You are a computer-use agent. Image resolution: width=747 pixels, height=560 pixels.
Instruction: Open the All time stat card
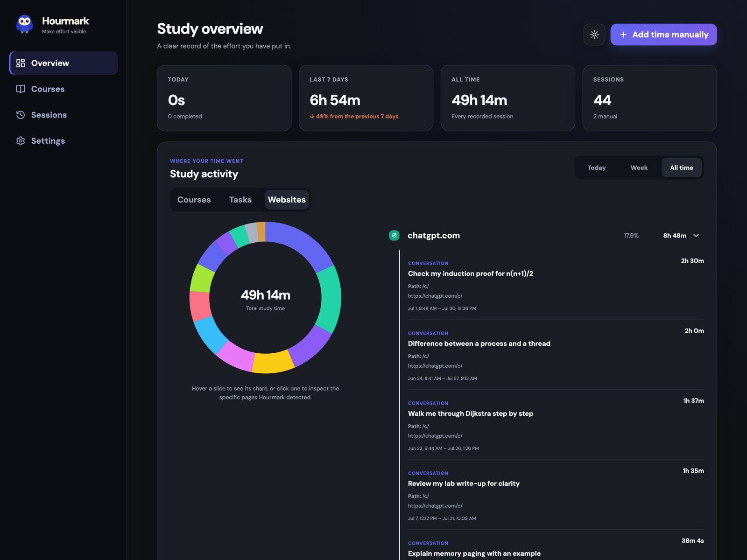[508, 98]
